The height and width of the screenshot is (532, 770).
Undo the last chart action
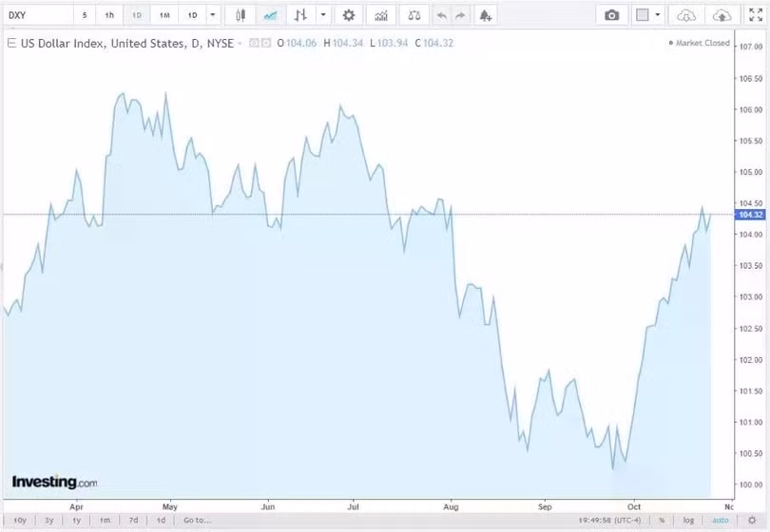click(x=441, y=15)
